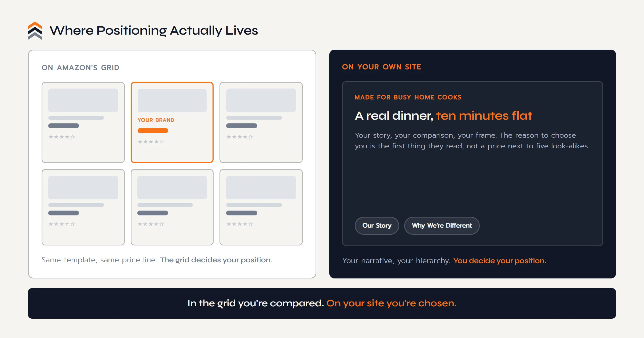Click the MADE FOR BUSY HOME COOKS eyebrow
The width and height of the screenshot is (644, 338).
point(408,97)
